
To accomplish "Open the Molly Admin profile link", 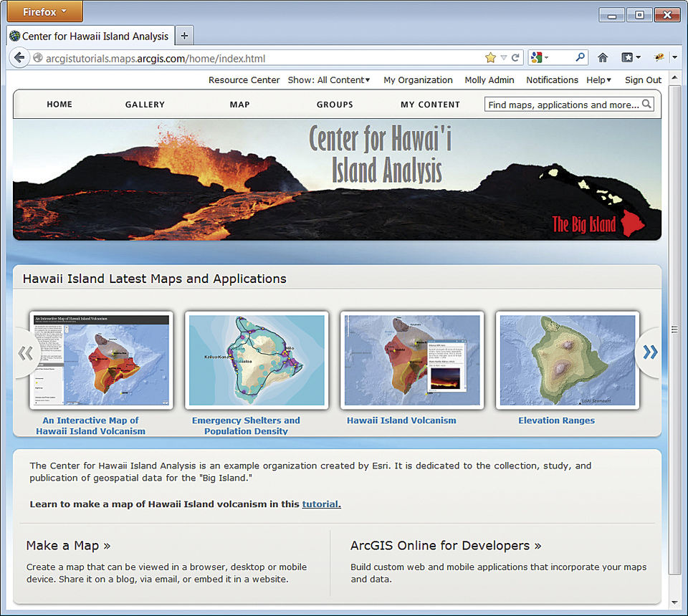I will tap(489, 80).
